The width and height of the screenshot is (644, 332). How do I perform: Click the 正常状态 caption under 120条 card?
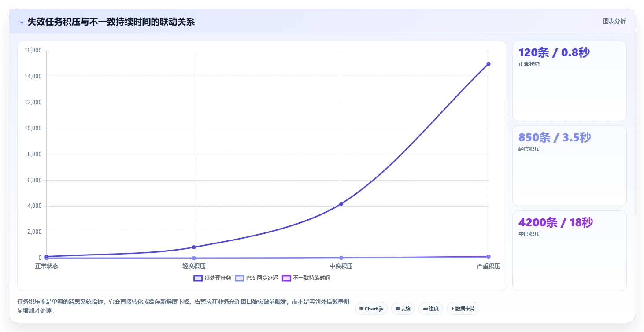coord(529,64)
